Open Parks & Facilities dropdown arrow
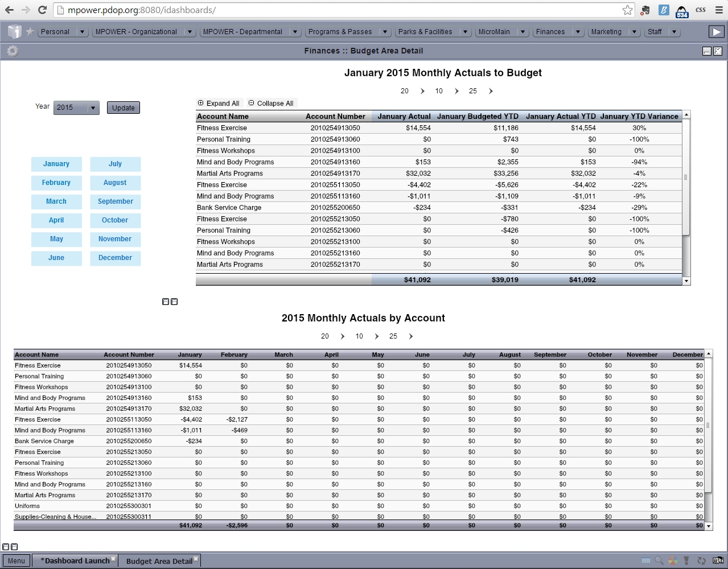The image size is (728, 569). point(465,32)
